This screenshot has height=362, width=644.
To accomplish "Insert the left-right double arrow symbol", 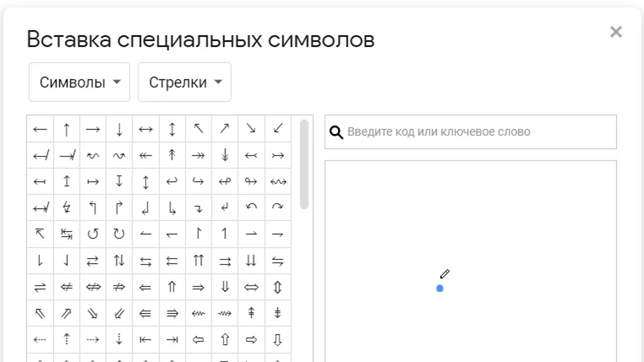I will 251,287.
